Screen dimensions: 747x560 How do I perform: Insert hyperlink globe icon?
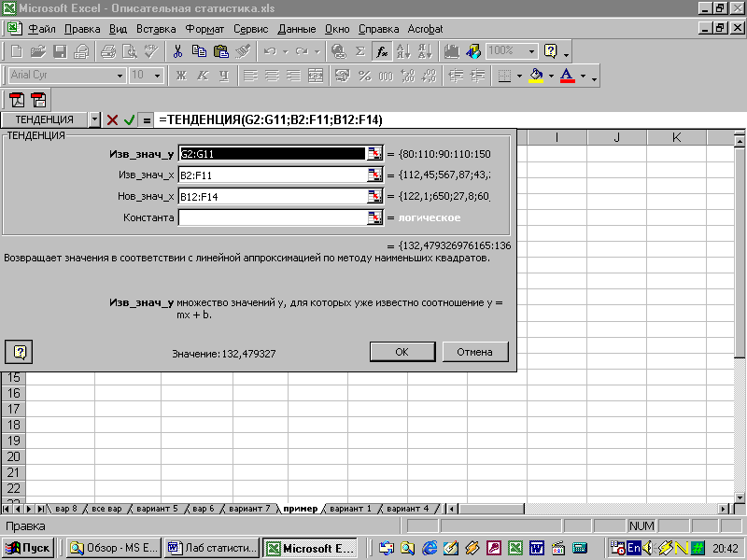[x=339, y=51]
